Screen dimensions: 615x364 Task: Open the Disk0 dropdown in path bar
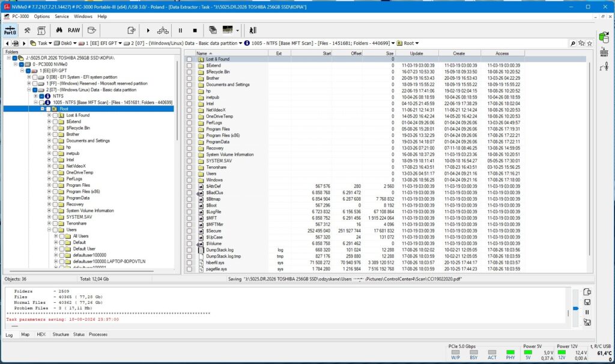click(x=75, y=43)
